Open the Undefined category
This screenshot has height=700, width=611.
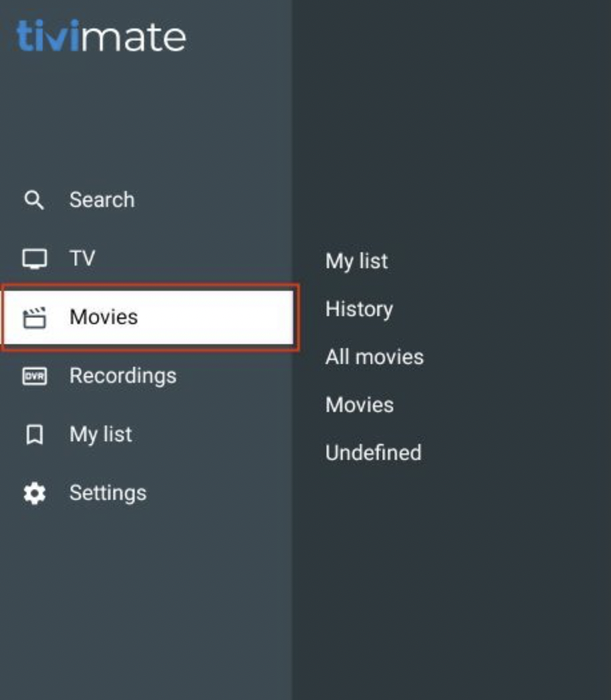373,453
